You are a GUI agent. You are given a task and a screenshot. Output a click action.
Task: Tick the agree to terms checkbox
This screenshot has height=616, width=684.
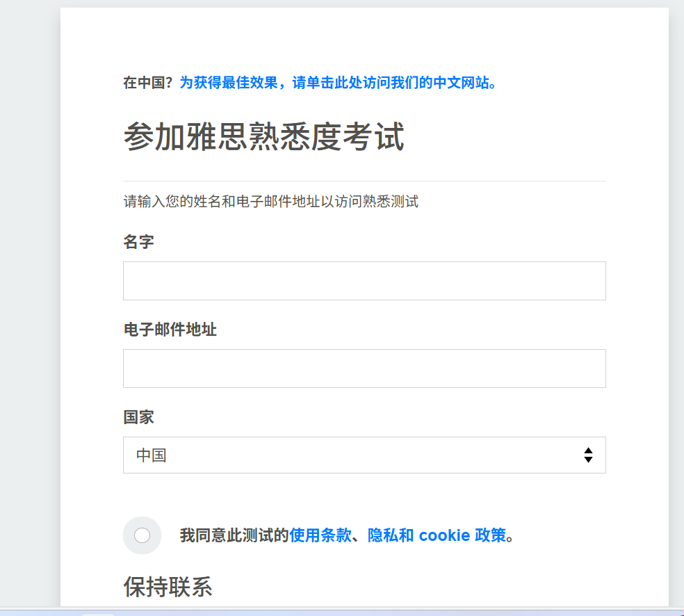(x=142, y=535)
